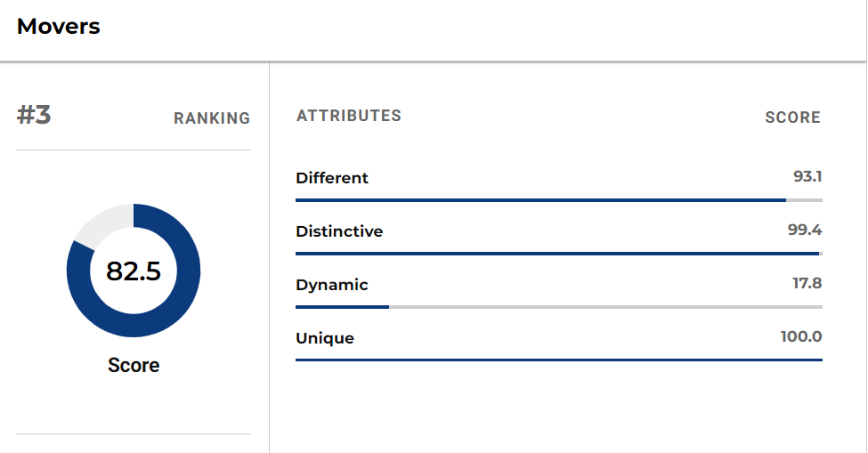Click the Dynamic bar's blue filled portion
Viewport: 868px width, 453px height.
coord(342,307)
